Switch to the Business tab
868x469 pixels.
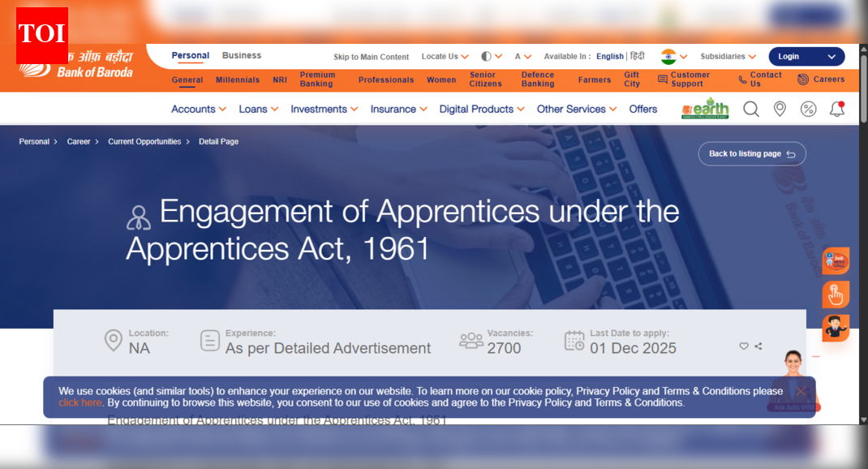point(241,55)
